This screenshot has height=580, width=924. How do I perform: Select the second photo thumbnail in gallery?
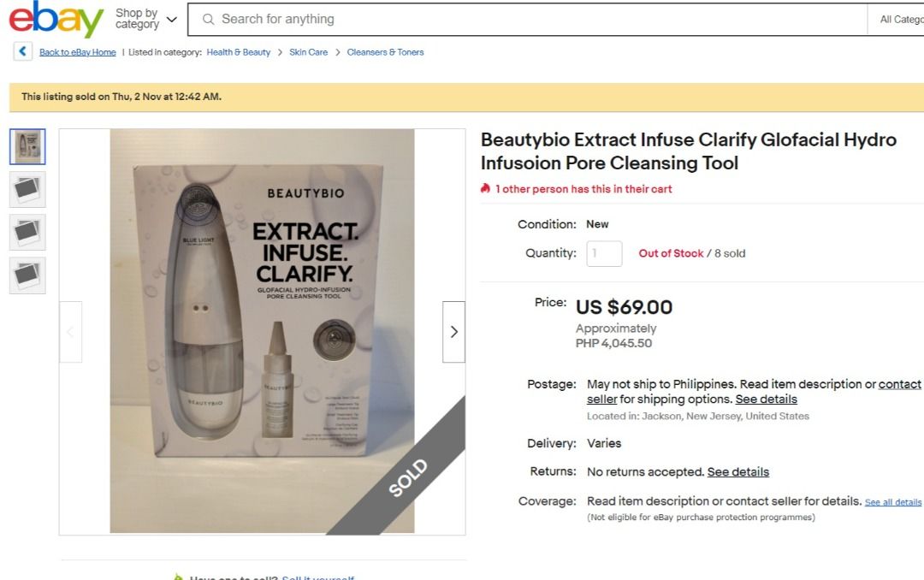[x=27, y=188]
